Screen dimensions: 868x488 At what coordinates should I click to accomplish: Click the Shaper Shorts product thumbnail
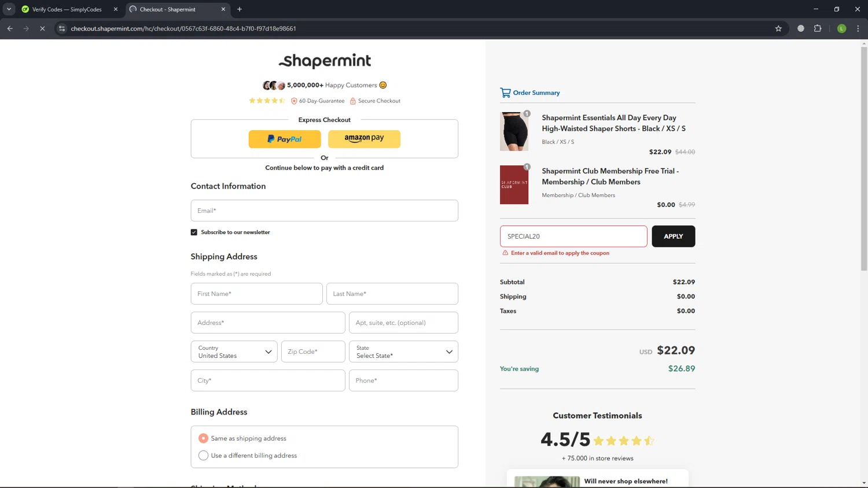tap(514, 132)
